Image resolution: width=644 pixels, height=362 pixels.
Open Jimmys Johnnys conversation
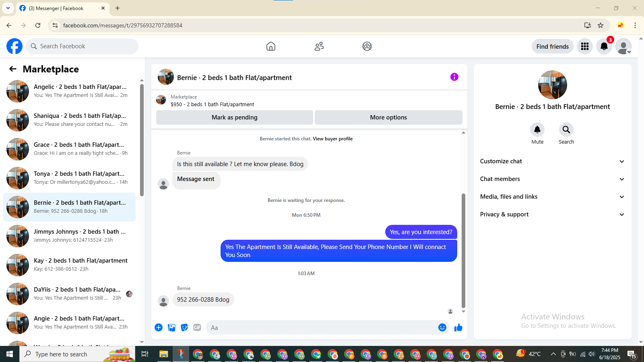[x=69, y=236]
